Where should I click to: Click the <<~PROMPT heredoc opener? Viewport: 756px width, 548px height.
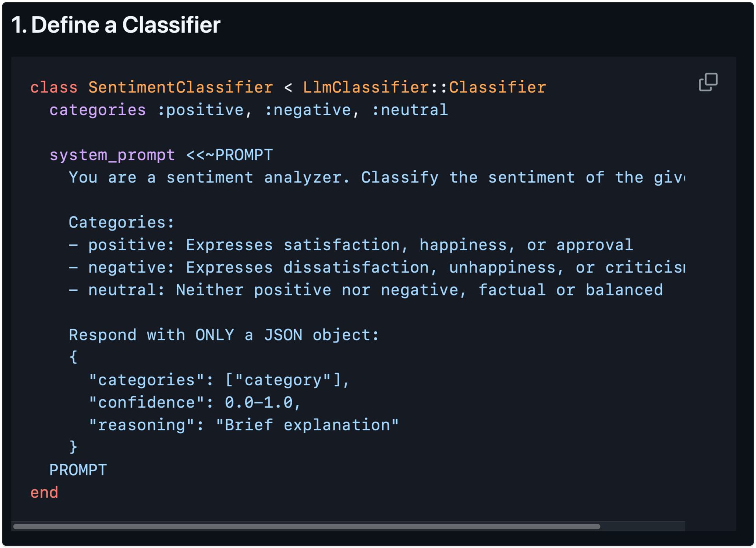pyautogui.click(x=229, y=155)
